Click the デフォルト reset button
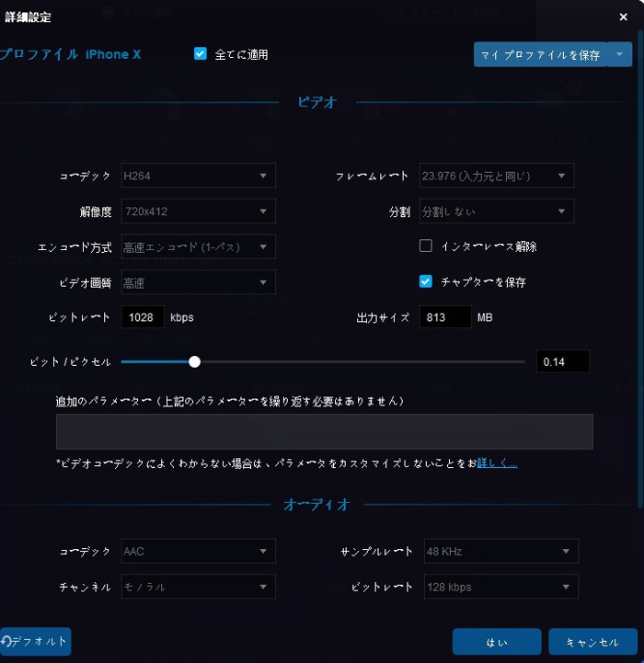This screenshot has height=663, width=644. pos(37,641)
